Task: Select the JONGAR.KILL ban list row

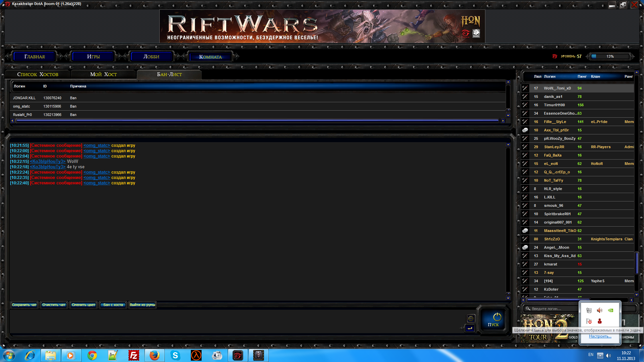Action: point(258,98)
